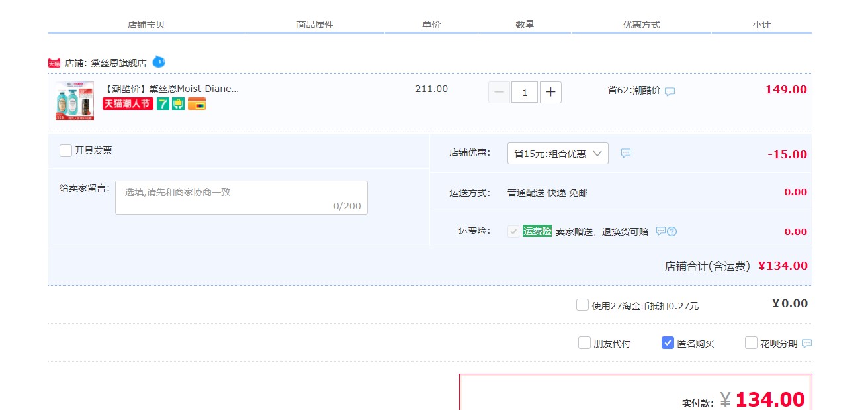Click the 0/200 character counter
The image size is (868, 410).
(x=347, y=206)
